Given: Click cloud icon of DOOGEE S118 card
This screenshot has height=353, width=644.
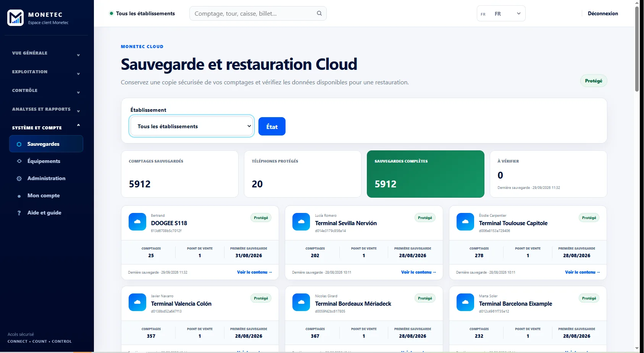Looking at the screenshot, I should tap(137, 222).
